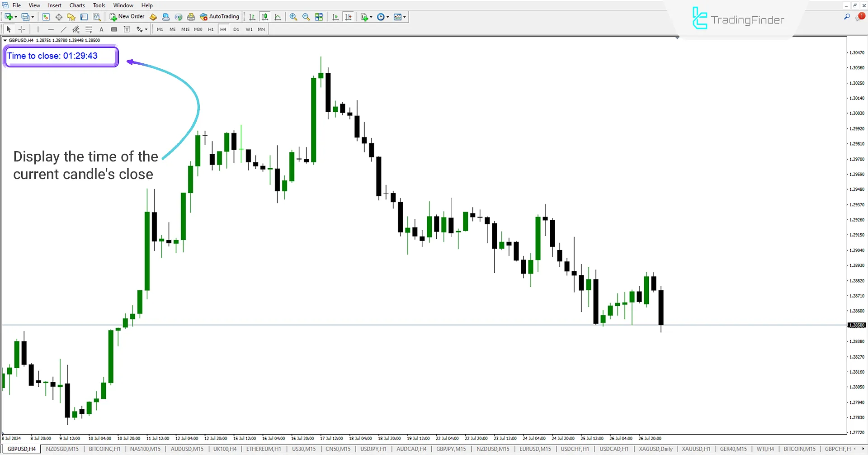Screen dimensions: 868x455
Task: Zoom out on the chart
Action: point(306,17)
